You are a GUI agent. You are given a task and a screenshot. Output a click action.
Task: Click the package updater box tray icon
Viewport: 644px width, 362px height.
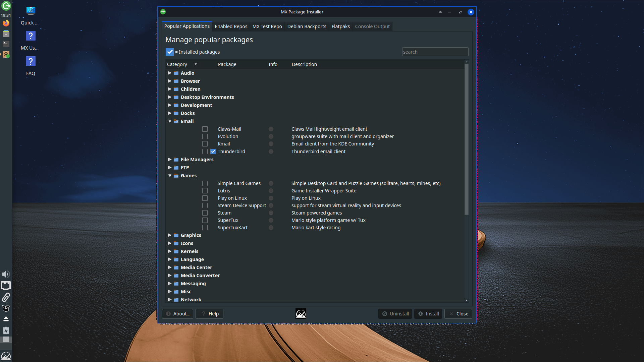(6, 308)
